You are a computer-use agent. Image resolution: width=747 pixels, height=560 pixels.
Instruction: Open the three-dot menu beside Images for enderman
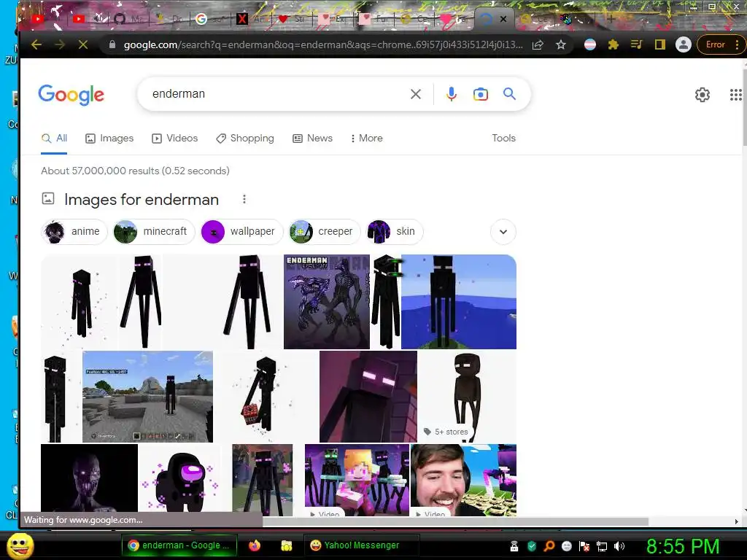(x=244, y=199)
